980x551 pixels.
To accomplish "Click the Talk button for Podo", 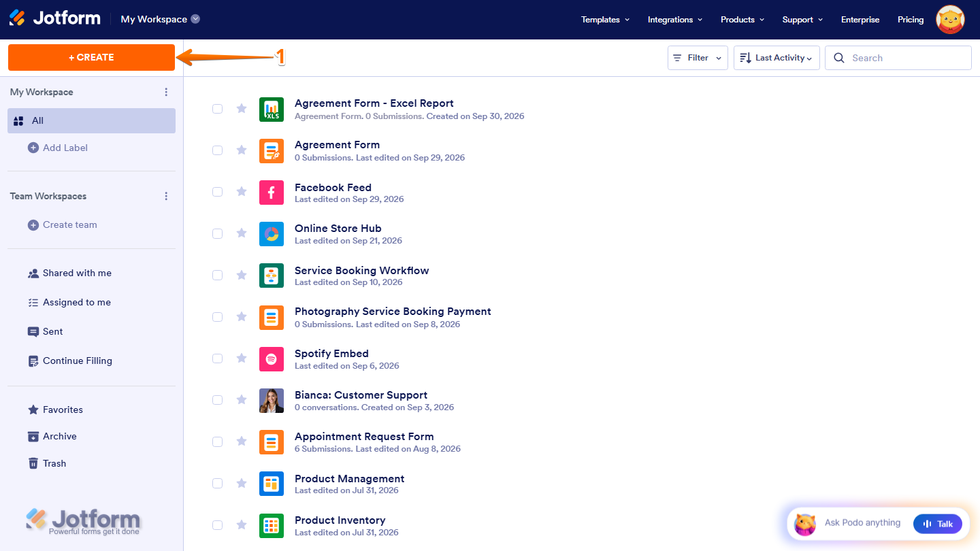I will pos(938,524).
